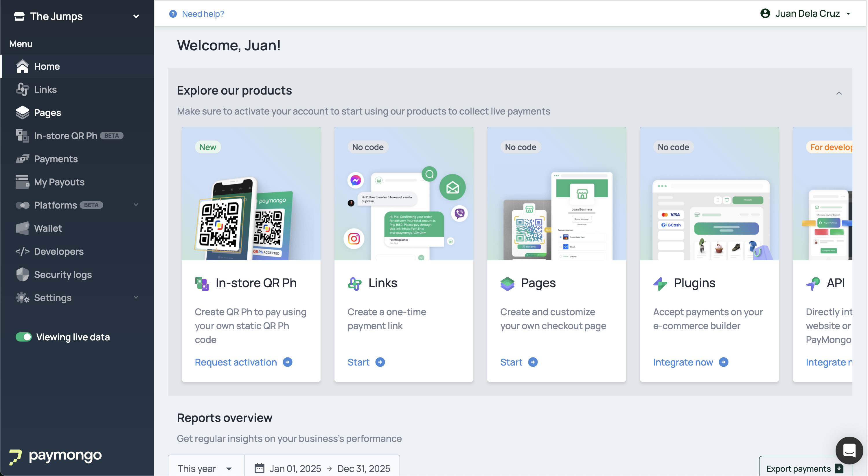Open the Links menu item
Viewport: 868px width, 476px height.
point(78,89)
